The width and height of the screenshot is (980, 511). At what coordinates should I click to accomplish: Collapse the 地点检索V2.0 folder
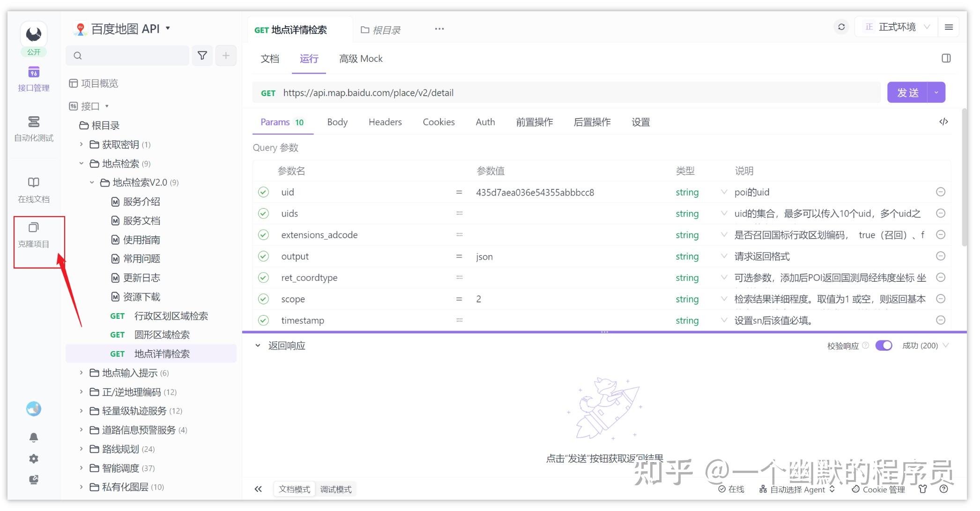point(92,182)
